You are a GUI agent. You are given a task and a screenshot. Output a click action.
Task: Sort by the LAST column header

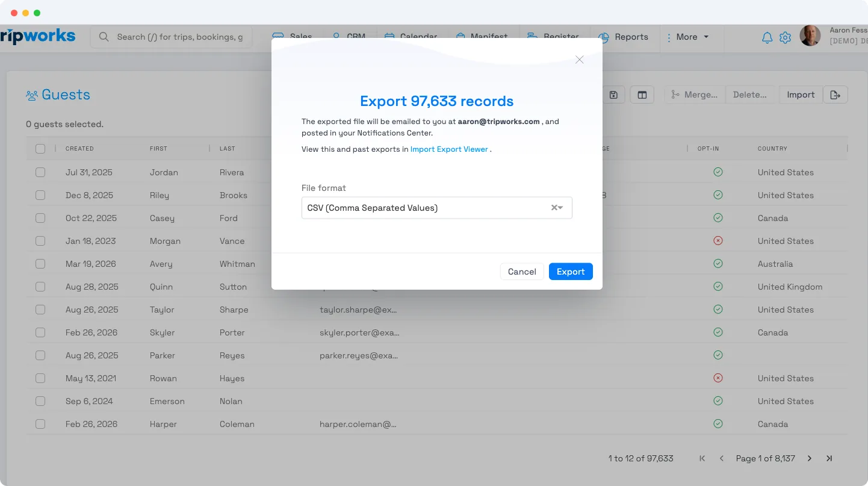[x=228, y=148]
